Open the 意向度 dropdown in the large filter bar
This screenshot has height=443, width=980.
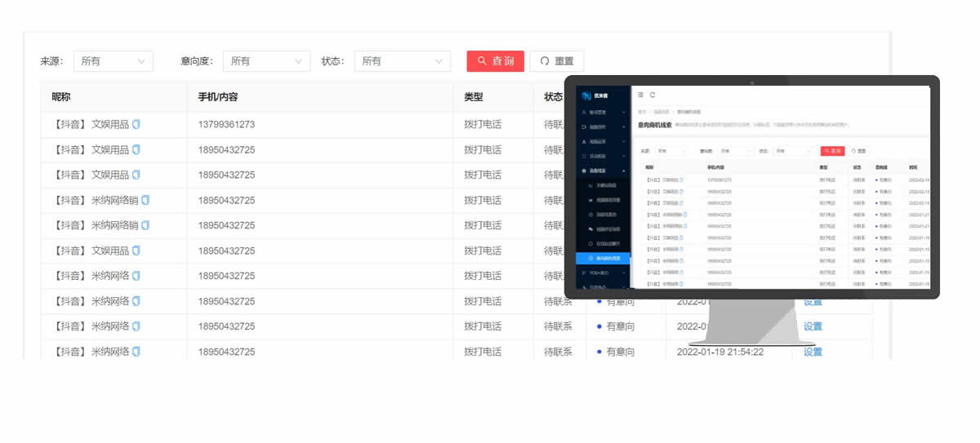click(x=266, y=61)
